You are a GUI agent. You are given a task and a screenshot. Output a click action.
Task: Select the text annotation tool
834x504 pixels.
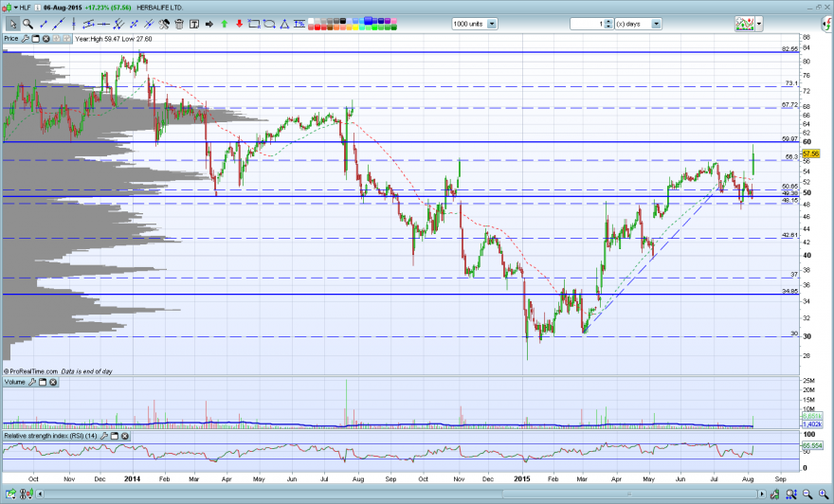[194, 24]
